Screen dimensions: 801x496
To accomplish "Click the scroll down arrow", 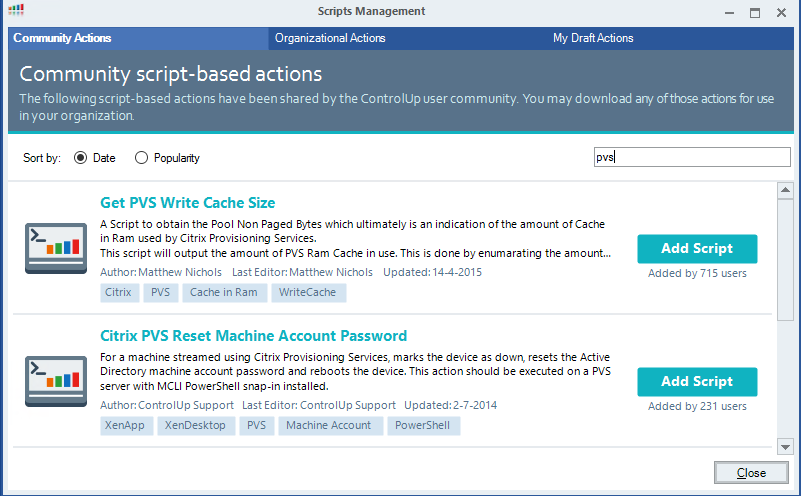I will (x=785, y=446).
